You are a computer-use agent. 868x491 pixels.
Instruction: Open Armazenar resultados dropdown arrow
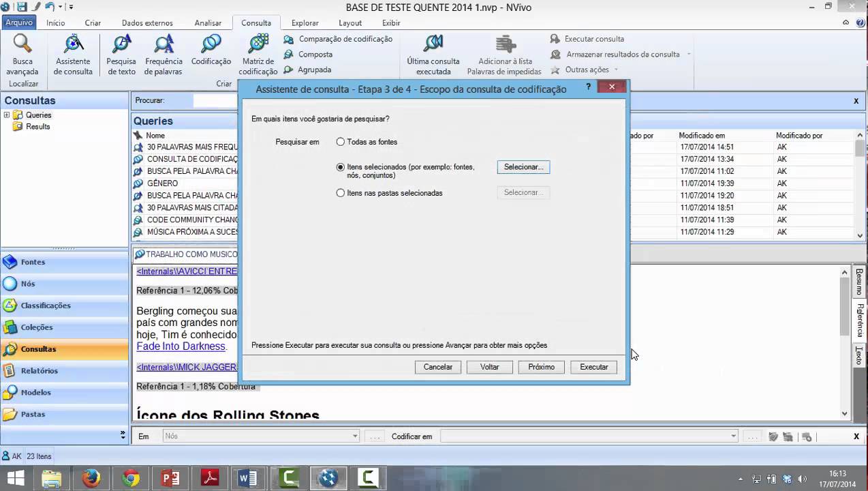pyautogui.click(x=689, y=54)
